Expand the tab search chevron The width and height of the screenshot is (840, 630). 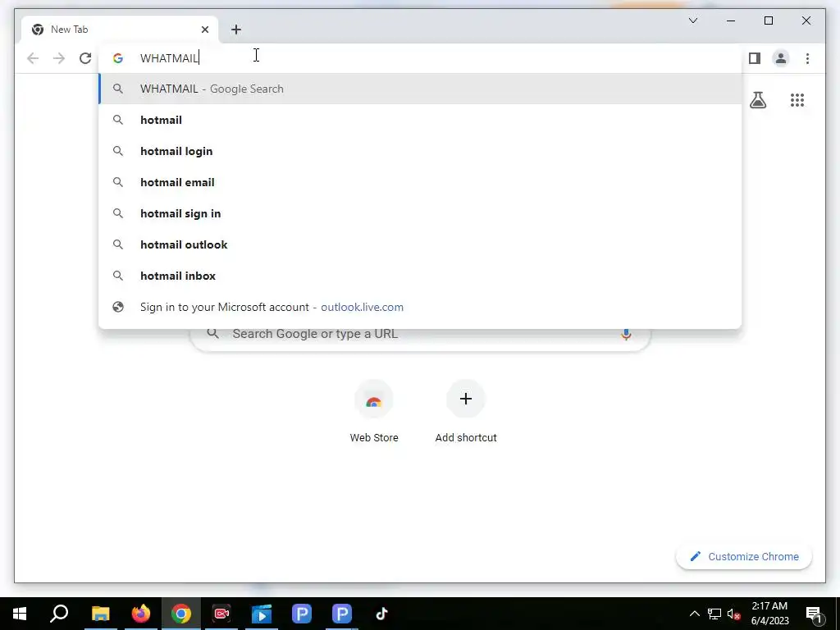coord(692,21)
